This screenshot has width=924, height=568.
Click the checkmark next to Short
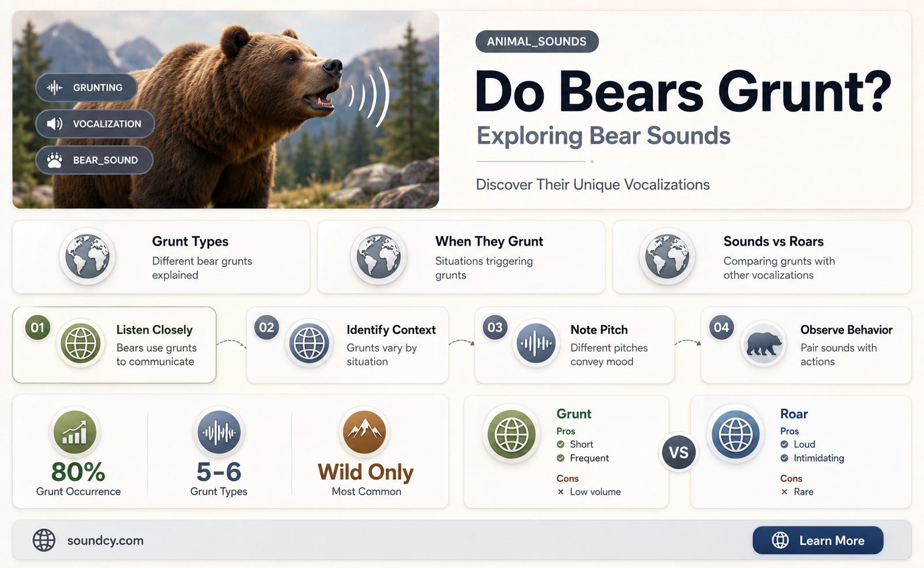click(560, 444)
